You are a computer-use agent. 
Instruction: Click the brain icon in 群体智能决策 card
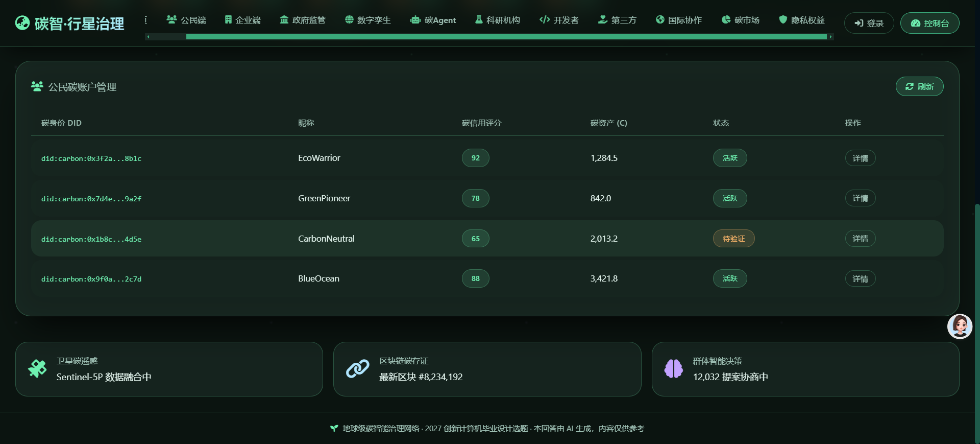coord(674,368)
